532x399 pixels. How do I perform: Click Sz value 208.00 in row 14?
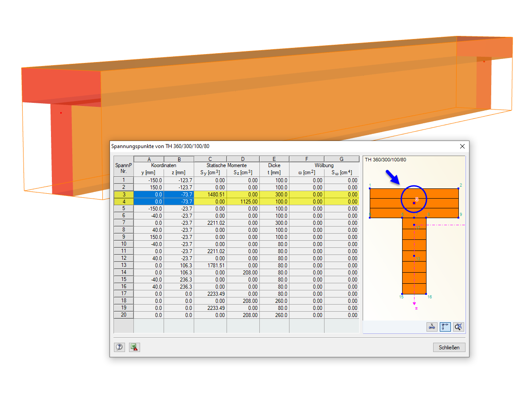[243, 273]
